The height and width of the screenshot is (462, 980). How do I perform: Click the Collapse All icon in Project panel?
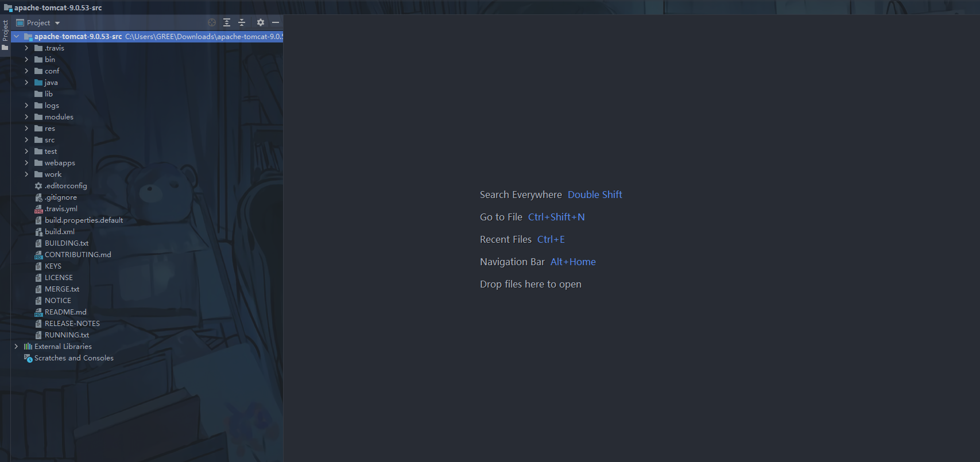pyautogui.click(x=242, y=22)
